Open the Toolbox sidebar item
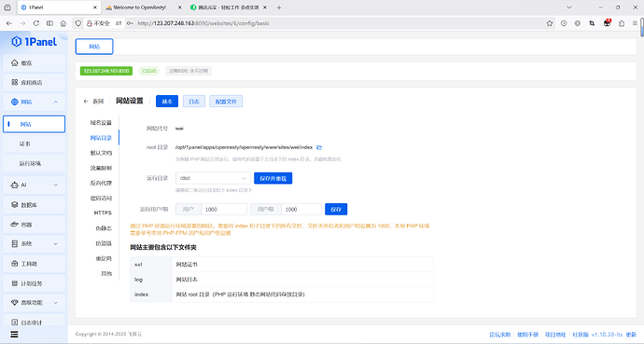The width and height of the screenshot is (644, 344). pos(35,264)
